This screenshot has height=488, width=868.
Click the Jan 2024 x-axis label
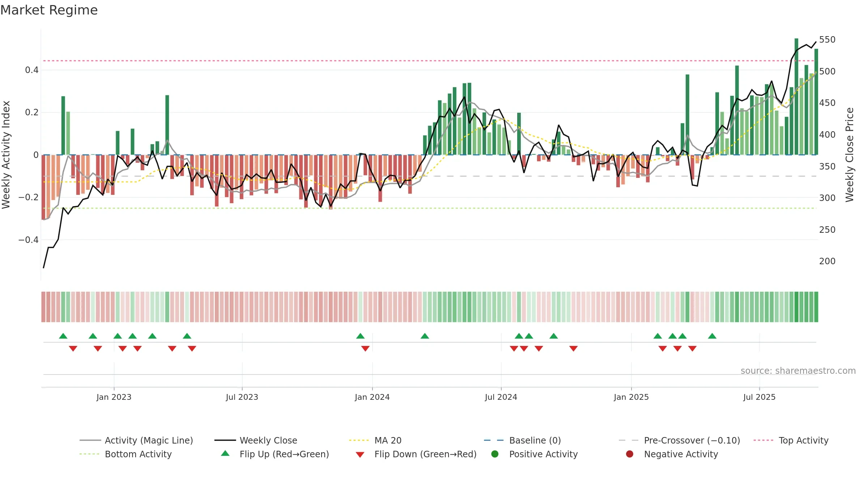point(372,397)
